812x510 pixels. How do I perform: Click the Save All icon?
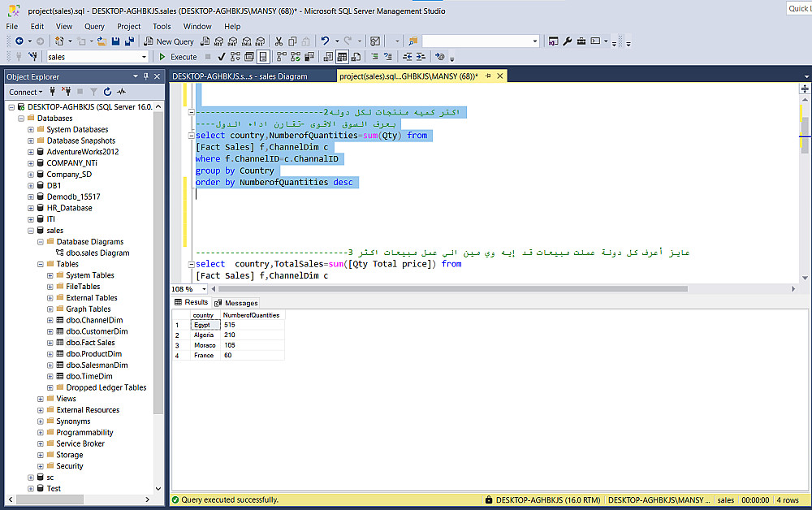pyautogui.click(x=130, y=41)
